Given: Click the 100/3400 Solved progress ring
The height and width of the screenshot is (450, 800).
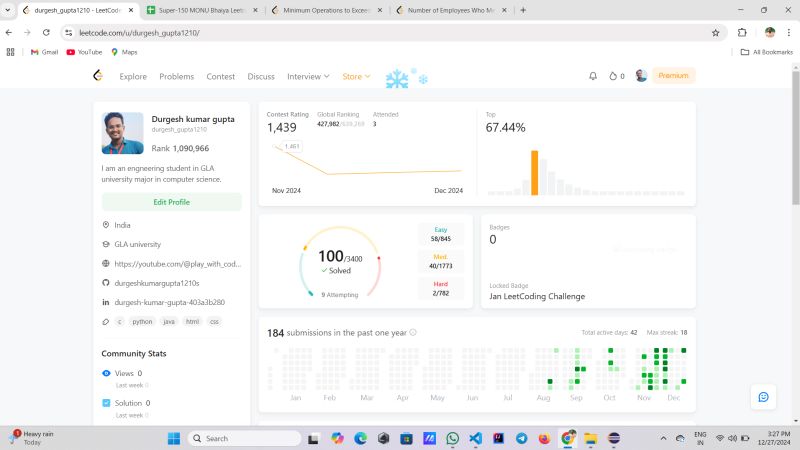Looking at the screenshot, I should coord(340,261).
